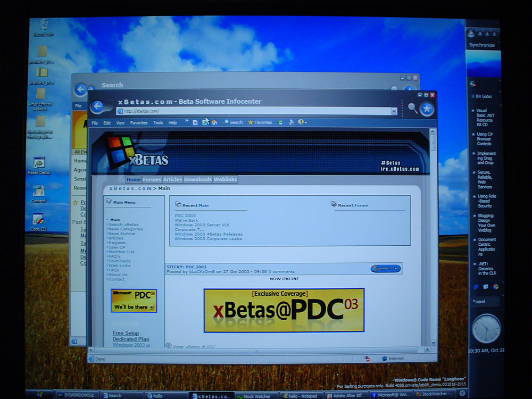Go back in the xBetas browser window
This screenshot has height=399, width=532.
pos(97,106)
